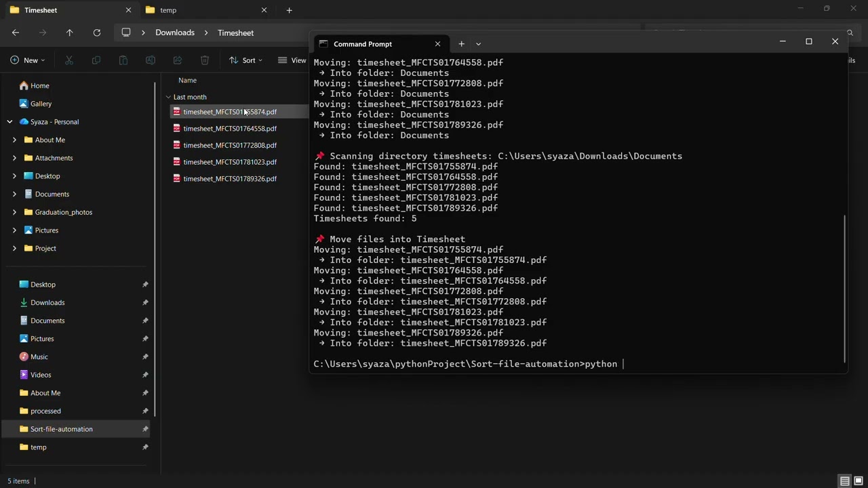The image size is (868, 488).
Task: Open a new File Explorer tab with plus
Action: click(289, 10)
